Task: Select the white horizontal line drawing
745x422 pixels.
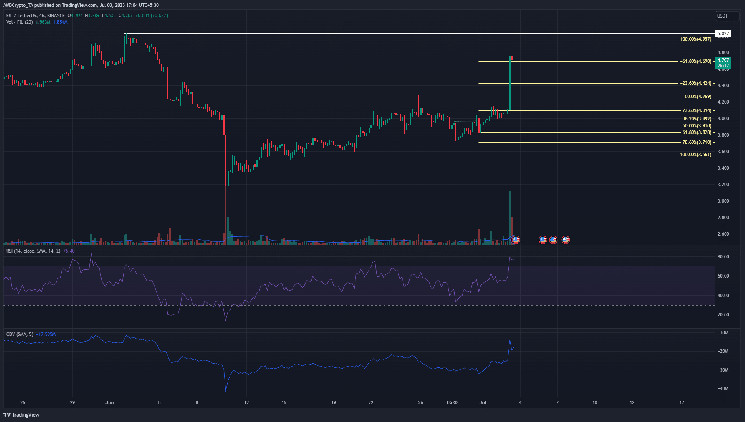Action: (x=418, y=34)
